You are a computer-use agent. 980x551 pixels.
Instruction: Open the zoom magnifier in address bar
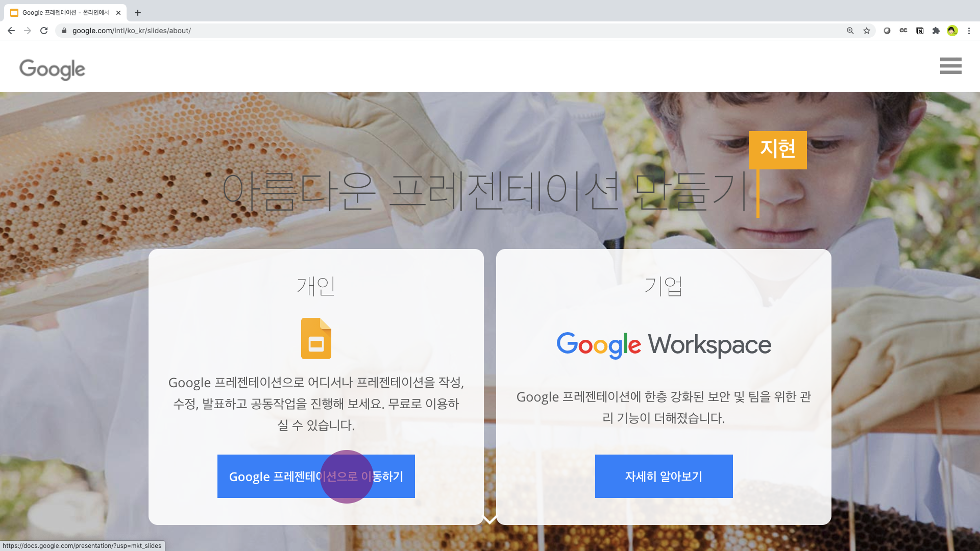tap(850, 31)
